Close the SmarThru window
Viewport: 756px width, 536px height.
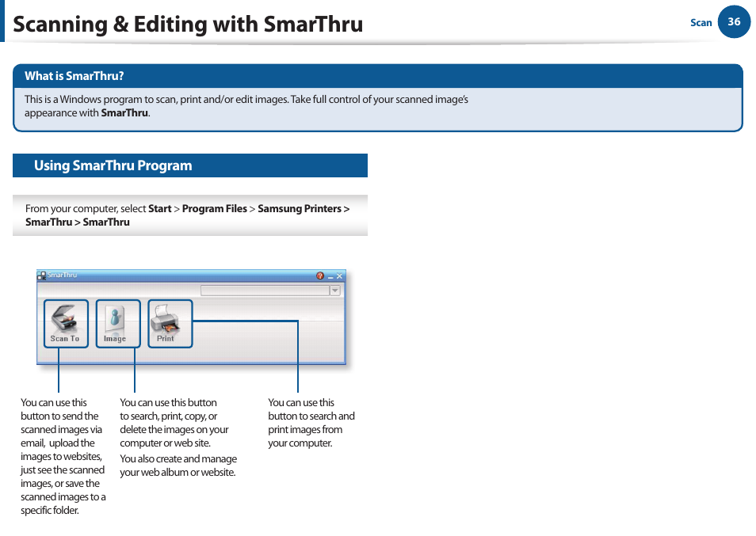(x=339, y=276)
